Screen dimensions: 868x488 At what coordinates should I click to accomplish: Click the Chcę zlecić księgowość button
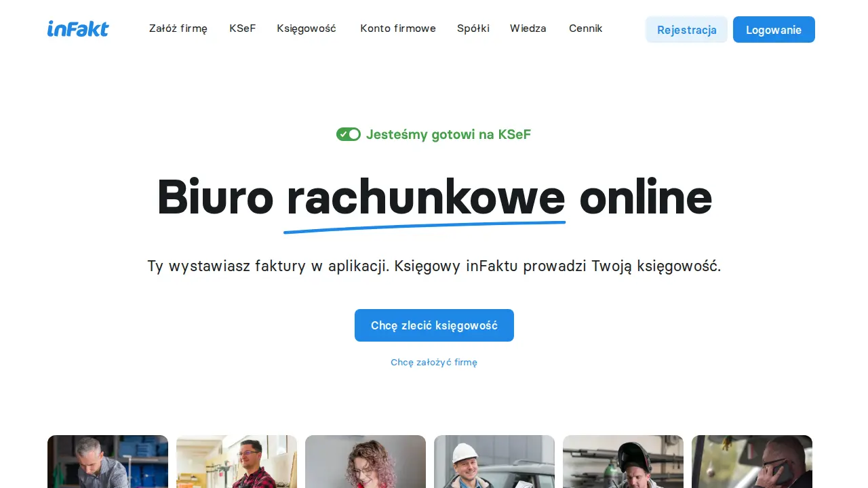coord(434,325)
